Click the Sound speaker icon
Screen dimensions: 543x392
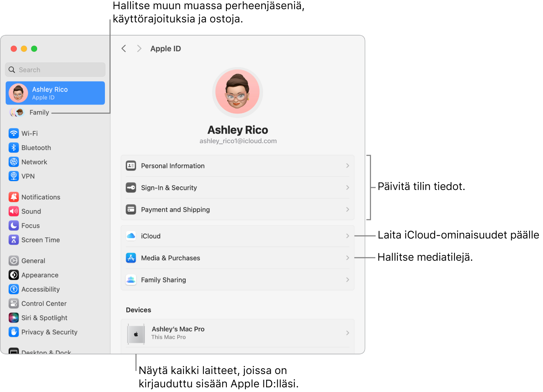coord(14,211)
